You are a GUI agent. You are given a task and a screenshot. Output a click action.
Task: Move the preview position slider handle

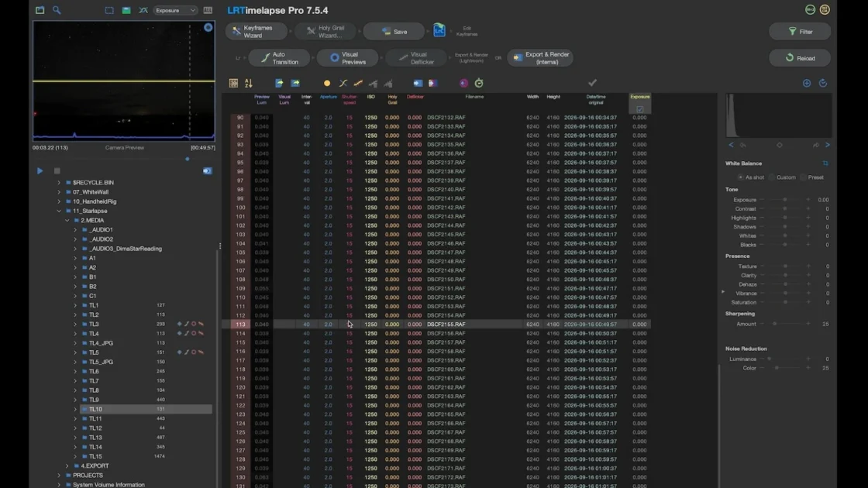click(187, 159)
